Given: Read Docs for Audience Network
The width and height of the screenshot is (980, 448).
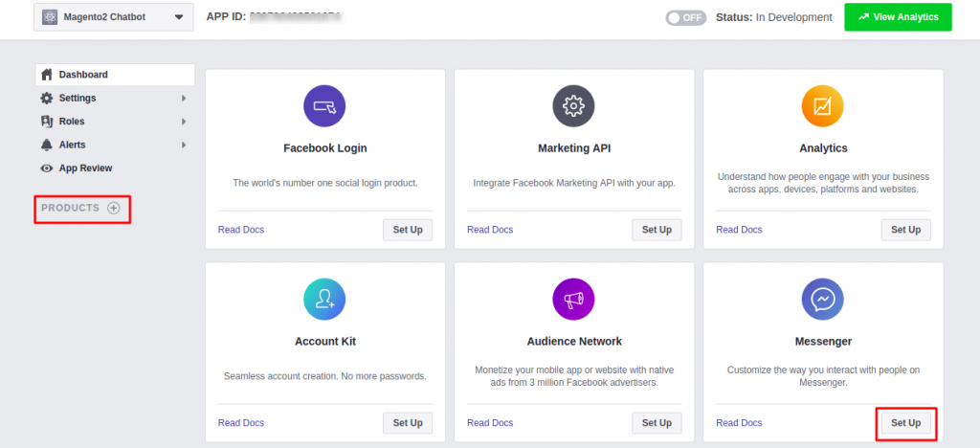Looking at the screenshot, I should (x=490, y=423).
